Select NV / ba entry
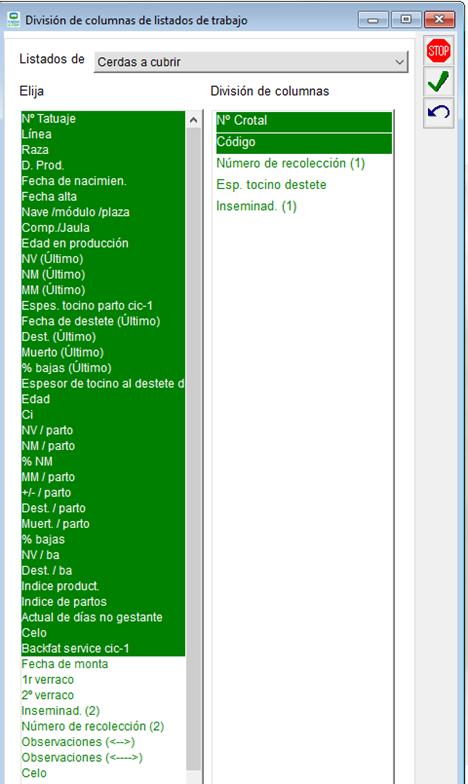 pos(103,554)
